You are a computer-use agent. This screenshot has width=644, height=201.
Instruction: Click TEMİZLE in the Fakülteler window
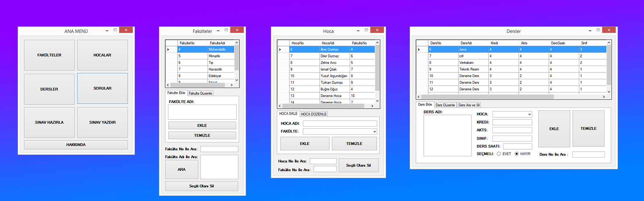pos(202,135)
